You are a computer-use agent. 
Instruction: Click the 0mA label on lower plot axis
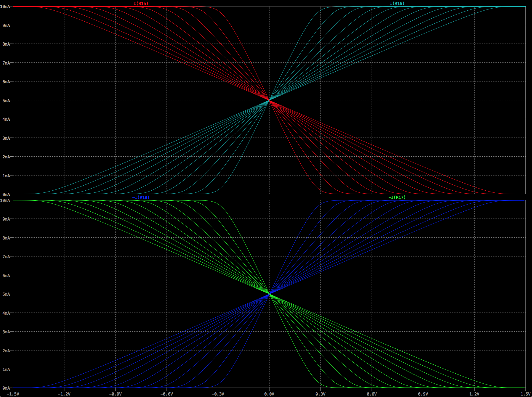(x=6, y=388)
